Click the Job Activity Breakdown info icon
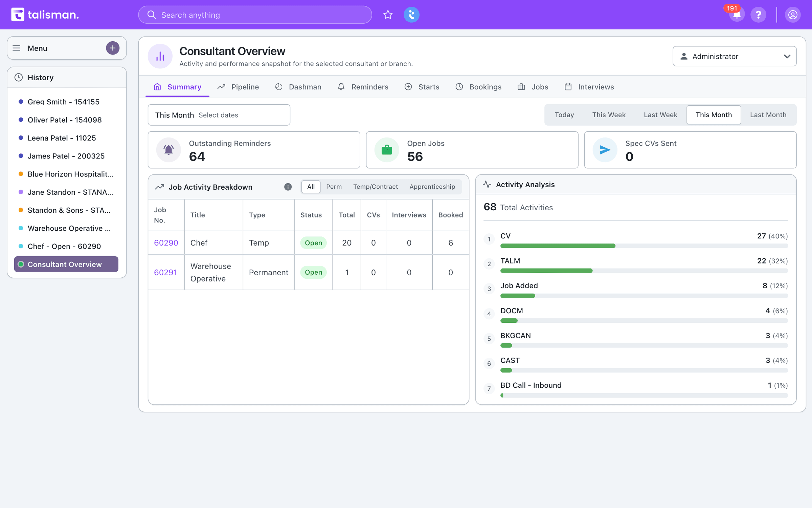812x508 pixels. pos(288,187)
